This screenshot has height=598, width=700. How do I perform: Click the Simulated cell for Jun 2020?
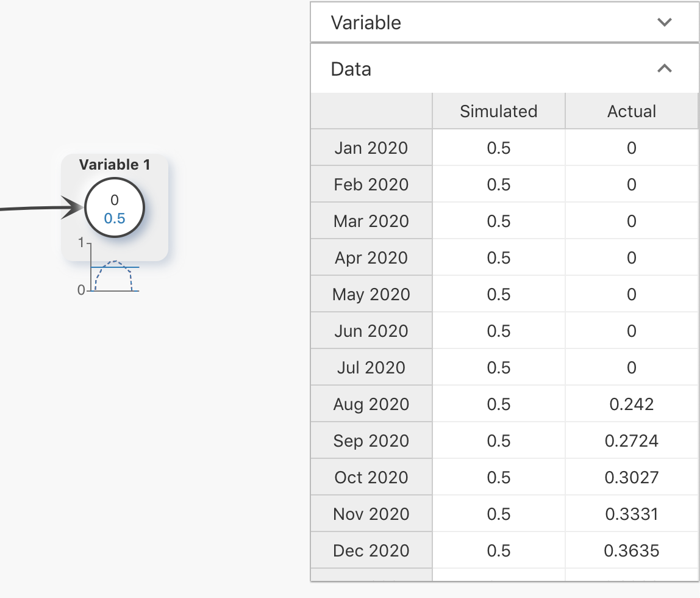[499, 331]
